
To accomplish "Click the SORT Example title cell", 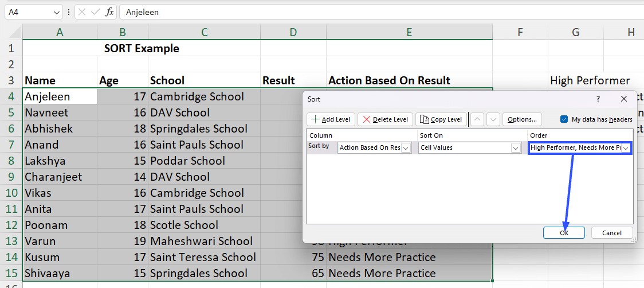I will 142,48.
